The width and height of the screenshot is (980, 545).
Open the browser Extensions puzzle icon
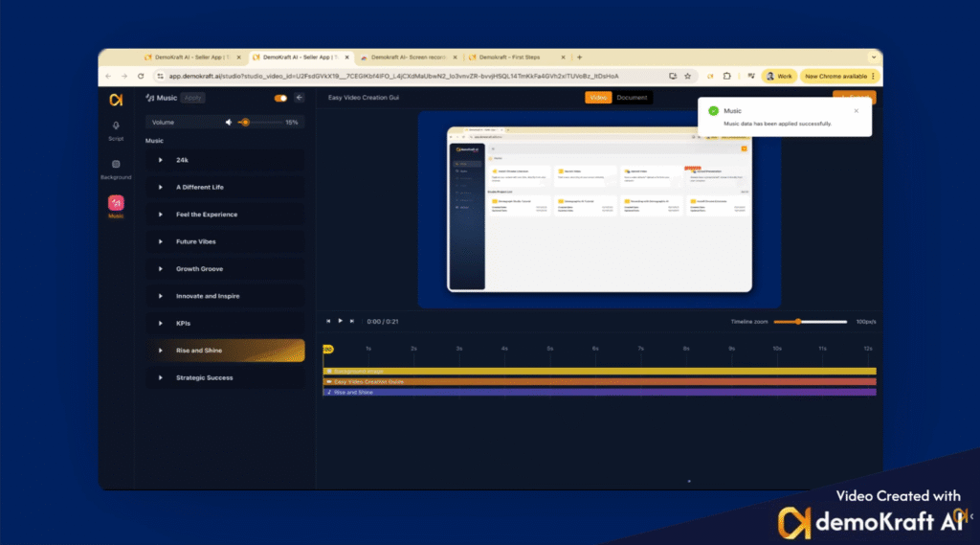click(x=727, y=76)
